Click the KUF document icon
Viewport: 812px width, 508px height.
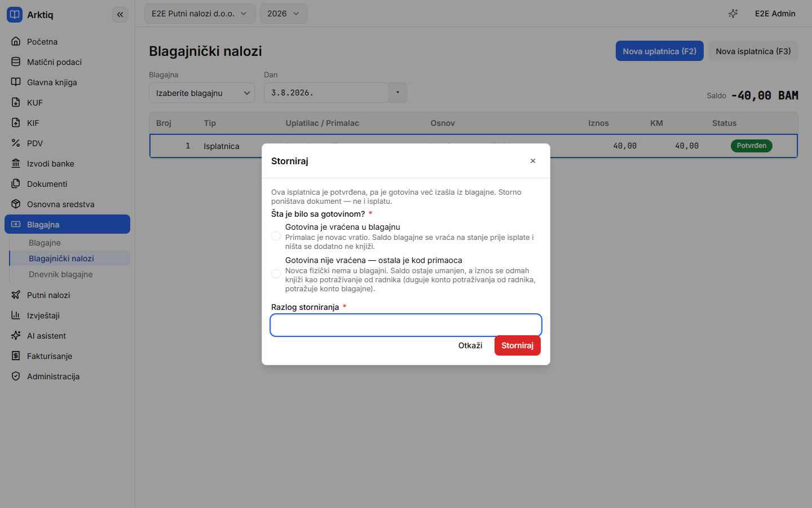[x=16, y=102]
